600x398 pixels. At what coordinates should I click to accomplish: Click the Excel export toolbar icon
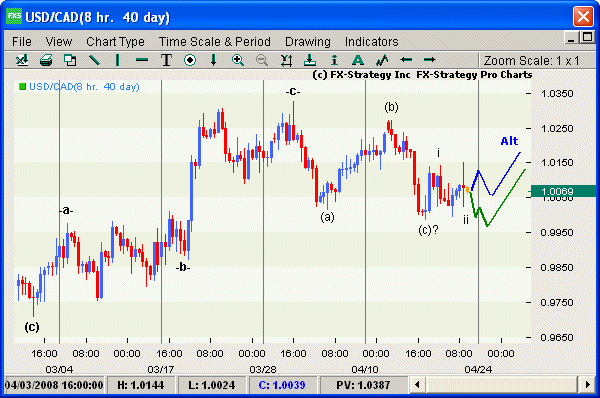[22, 60]
